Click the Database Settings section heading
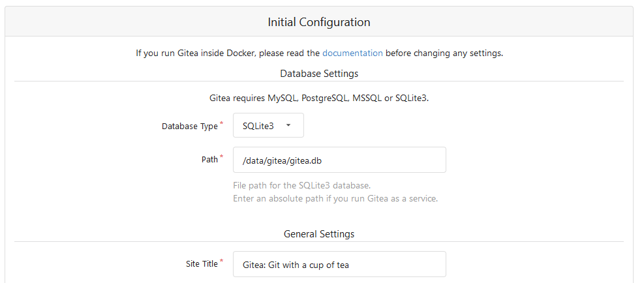 point(319,73)
